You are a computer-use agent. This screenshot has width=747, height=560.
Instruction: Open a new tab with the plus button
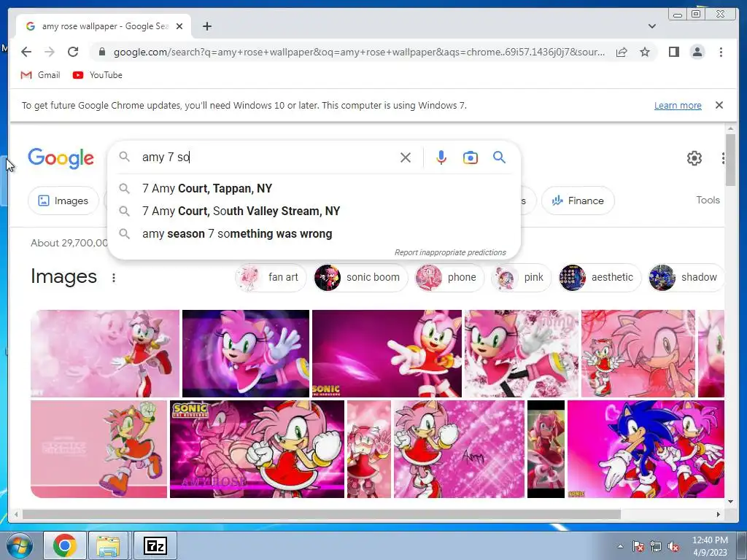point(206,26)
